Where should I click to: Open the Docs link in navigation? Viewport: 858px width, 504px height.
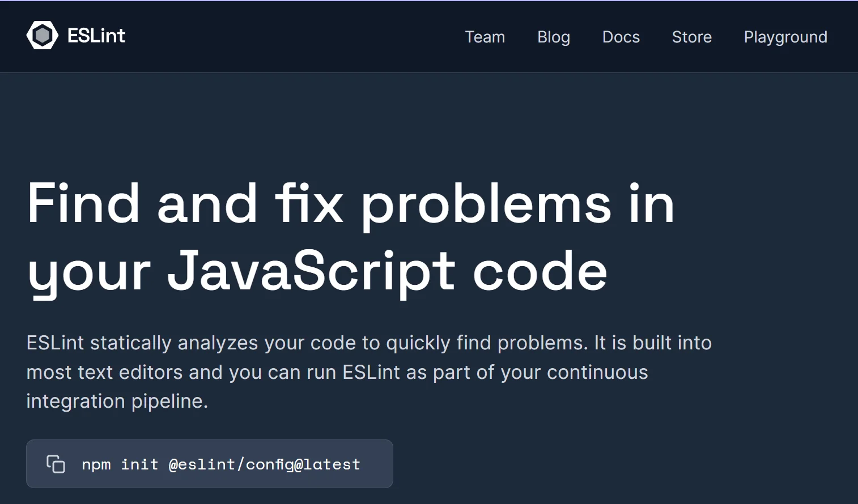point(621,37)
